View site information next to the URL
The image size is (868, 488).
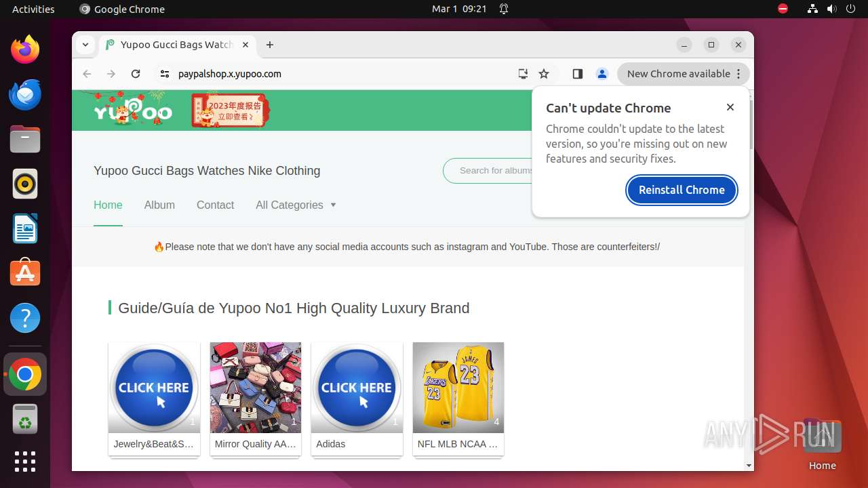tap(164, 74)
